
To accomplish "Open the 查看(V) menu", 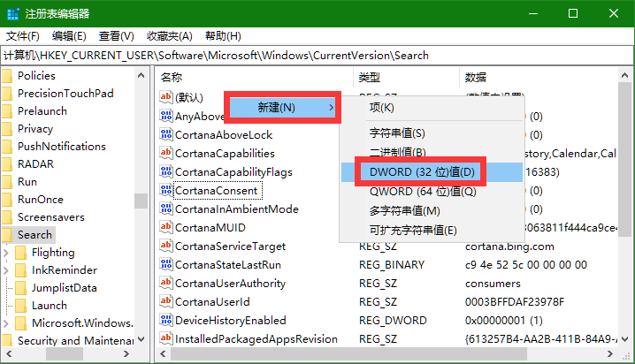I will point(116,36).
